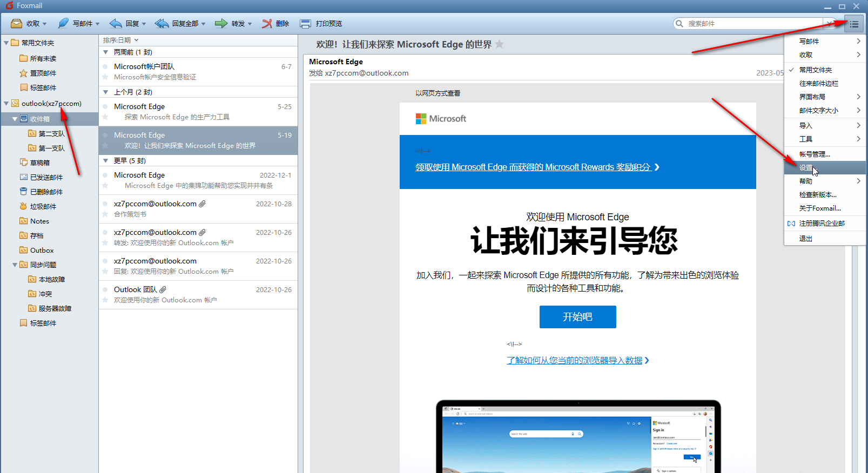
Task: Click the 回复全部 reply-all icon
Action: point(162,23)
